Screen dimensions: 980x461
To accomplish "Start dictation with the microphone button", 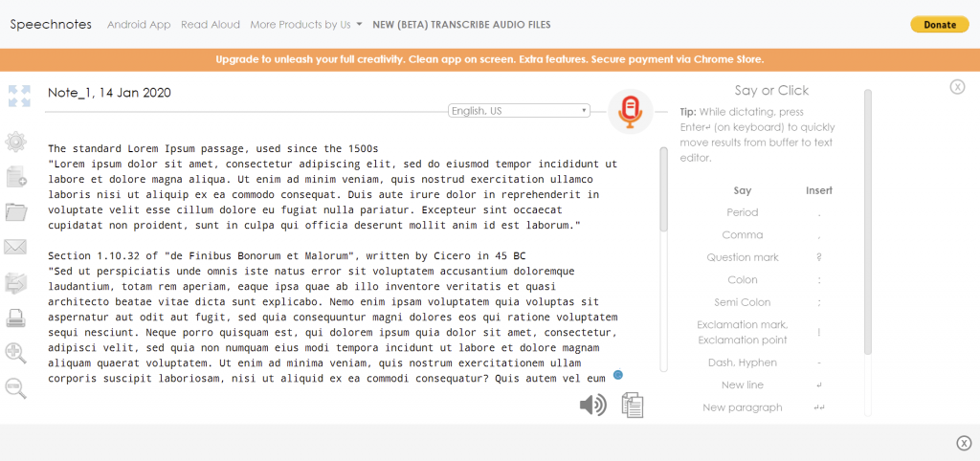I will click(630, 111).
